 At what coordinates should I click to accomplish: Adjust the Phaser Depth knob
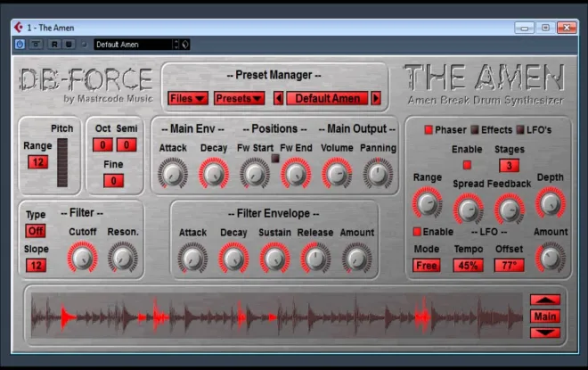[550, 203]
